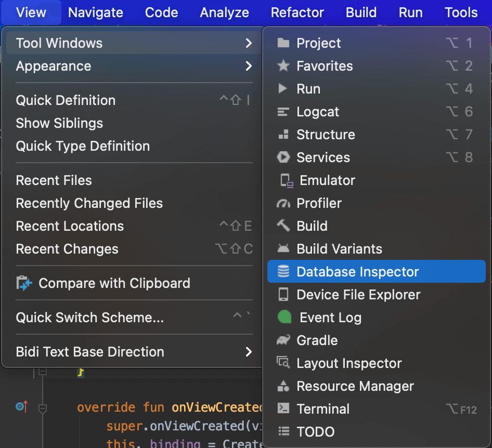Screen dimensions: 492x448
Task: Open the Logcat tool window
Action: (x=377, y=112)
